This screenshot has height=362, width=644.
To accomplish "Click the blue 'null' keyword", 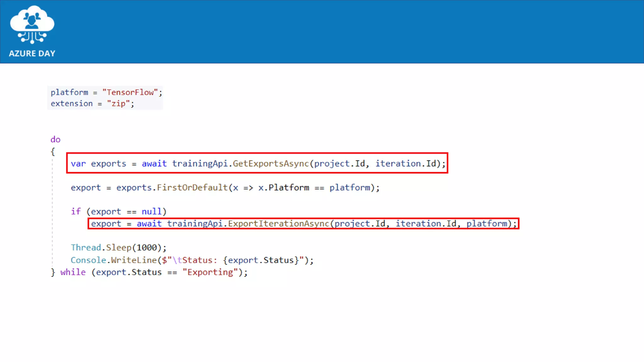I will (151, 211).
